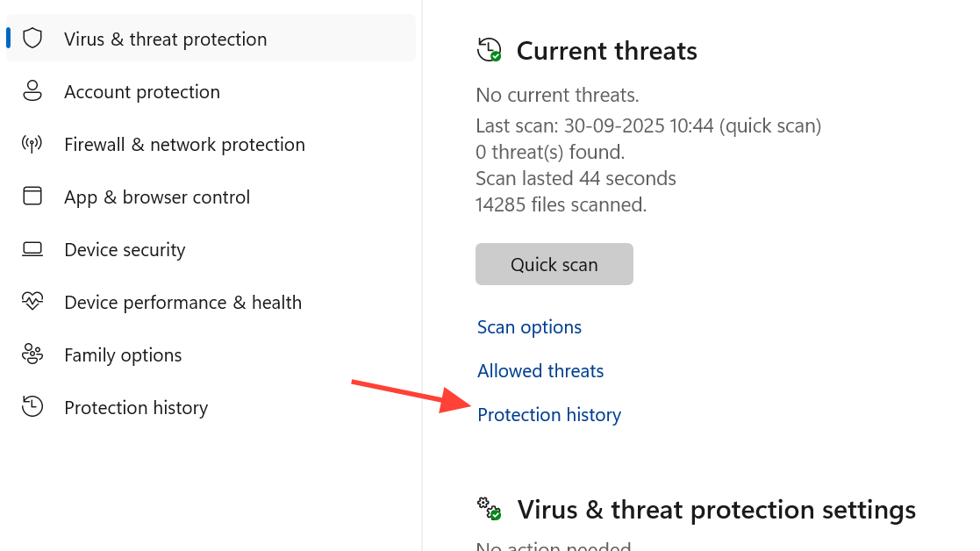This screenshot has height=551, width=980.
Task: Click the people icon for Family options
Action: click(x=32, y=354)
